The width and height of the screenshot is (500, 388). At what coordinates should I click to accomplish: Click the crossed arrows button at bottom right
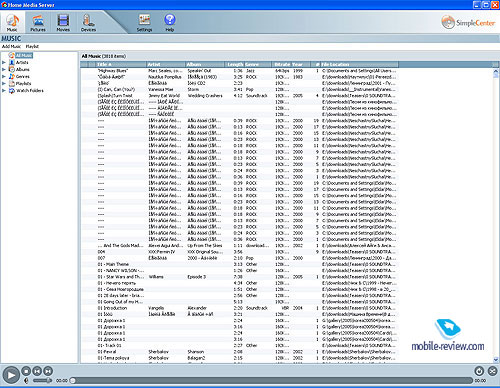click(x=492, y=371)
